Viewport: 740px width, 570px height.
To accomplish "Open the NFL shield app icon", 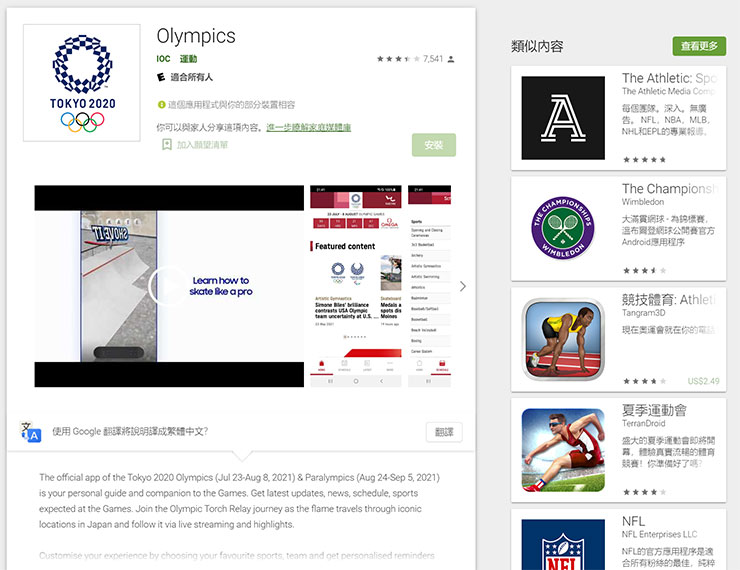I will click(563, 545).
